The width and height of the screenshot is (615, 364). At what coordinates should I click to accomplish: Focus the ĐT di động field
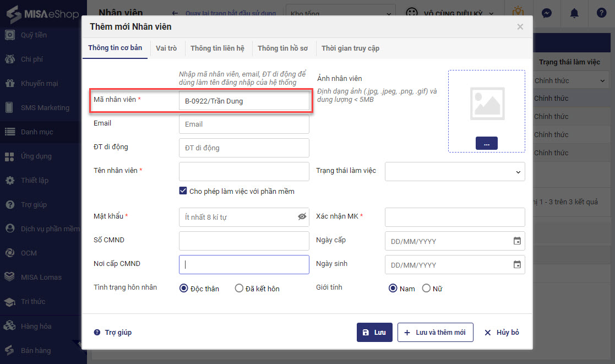244,148
